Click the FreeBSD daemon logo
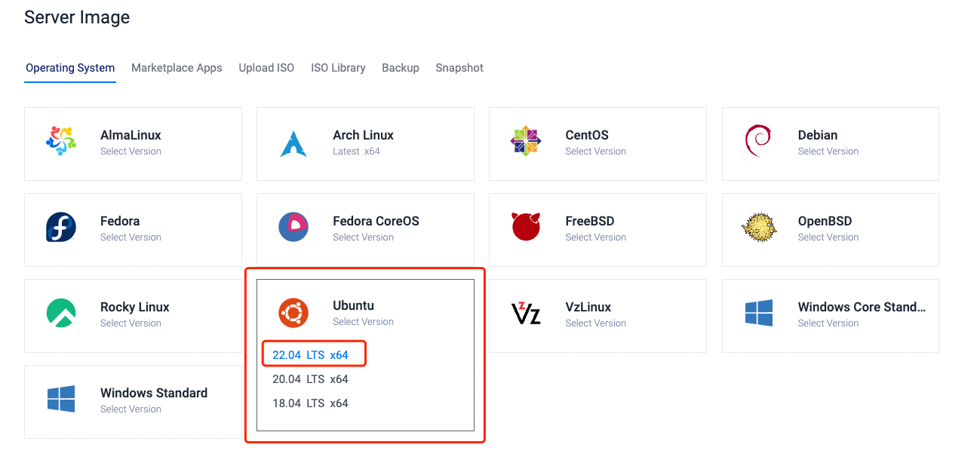980x469 pixels. click(x=525, y=229)
